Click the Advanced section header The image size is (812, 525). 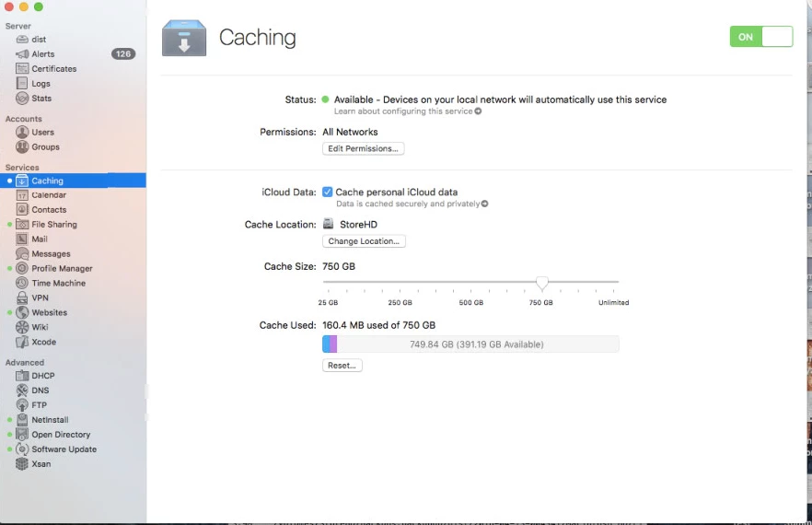[x=24, y=362]
